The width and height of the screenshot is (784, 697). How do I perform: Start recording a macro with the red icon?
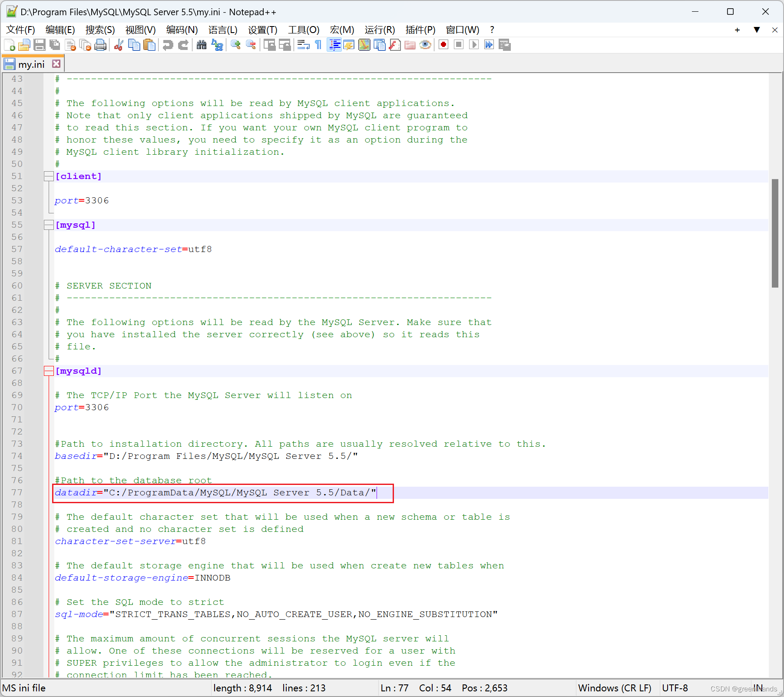tap(443, 45)
